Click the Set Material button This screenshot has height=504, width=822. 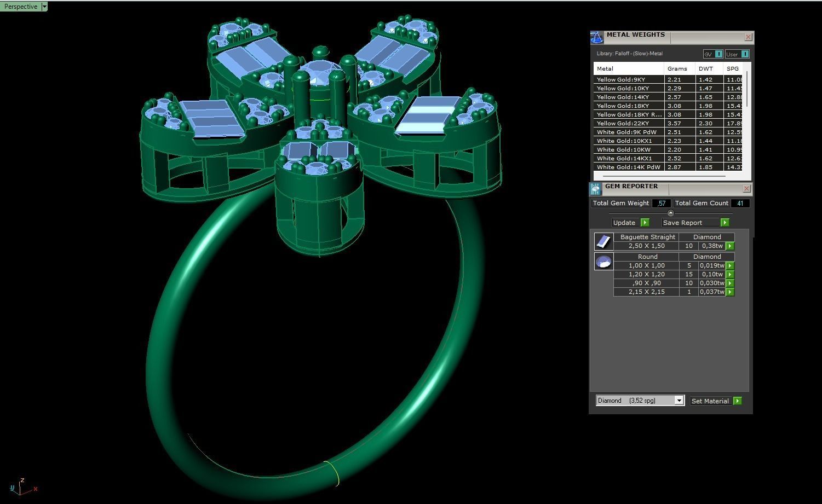(x=710, y=401)
